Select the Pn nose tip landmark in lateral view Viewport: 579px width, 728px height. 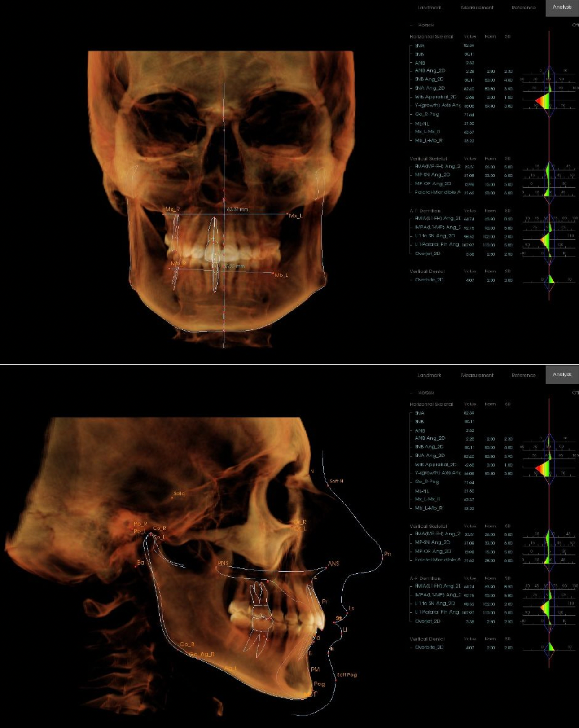382,556
